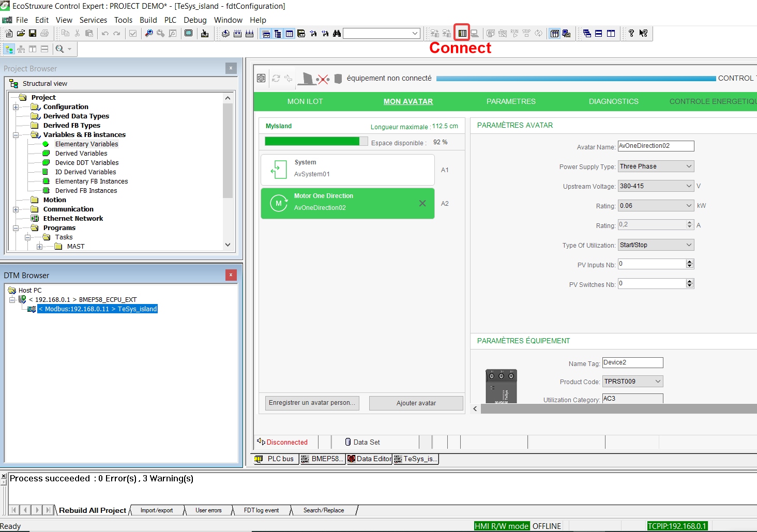Click the Cascade windows icon
Screen dimensions: 757x532
pos(587,33)
